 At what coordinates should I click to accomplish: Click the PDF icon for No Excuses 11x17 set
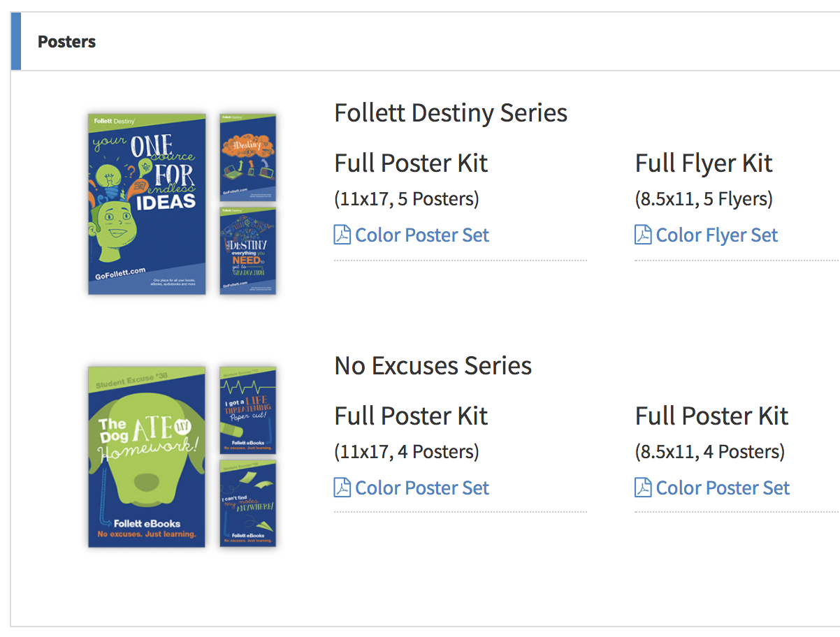tap(341, 488)
